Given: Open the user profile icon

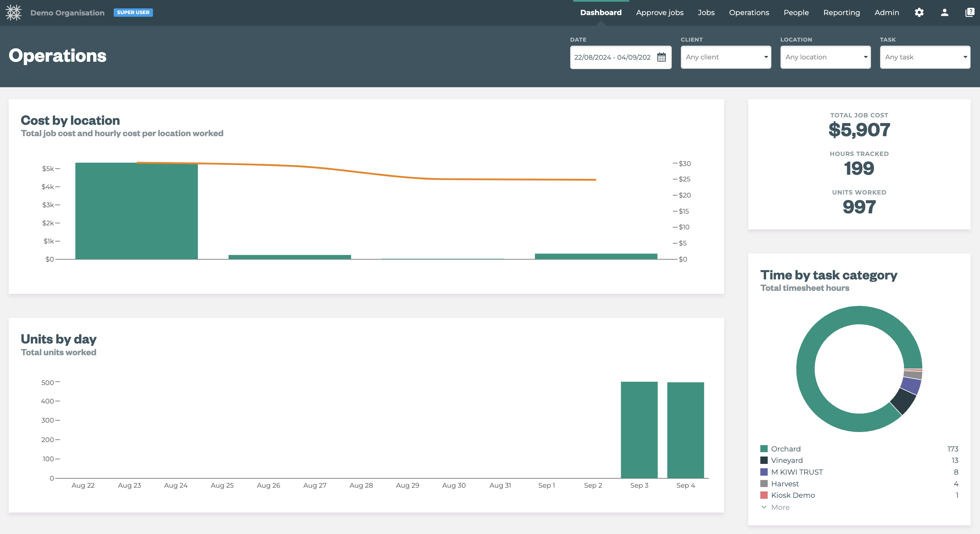Looking at the screenshot, I should tap(944, 12).
